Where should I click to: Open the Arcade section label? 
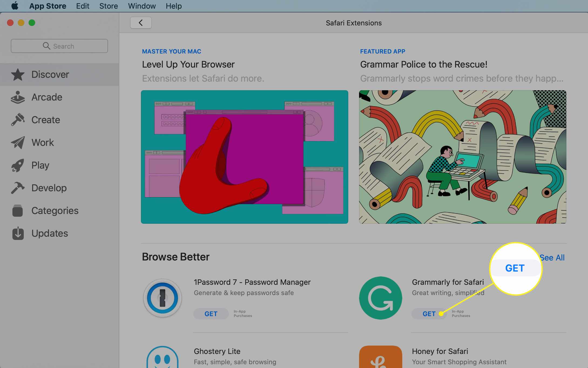[47, 97]
